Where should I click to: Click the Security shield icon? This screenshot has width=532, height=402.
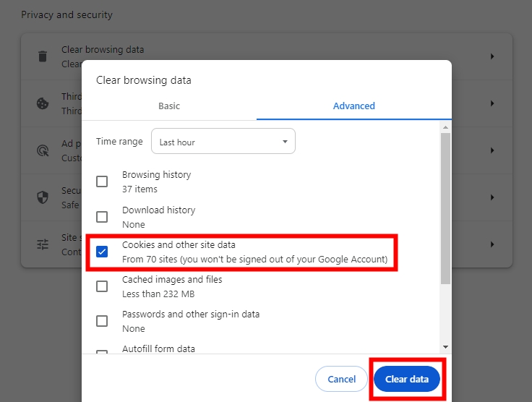coord(43,197)
